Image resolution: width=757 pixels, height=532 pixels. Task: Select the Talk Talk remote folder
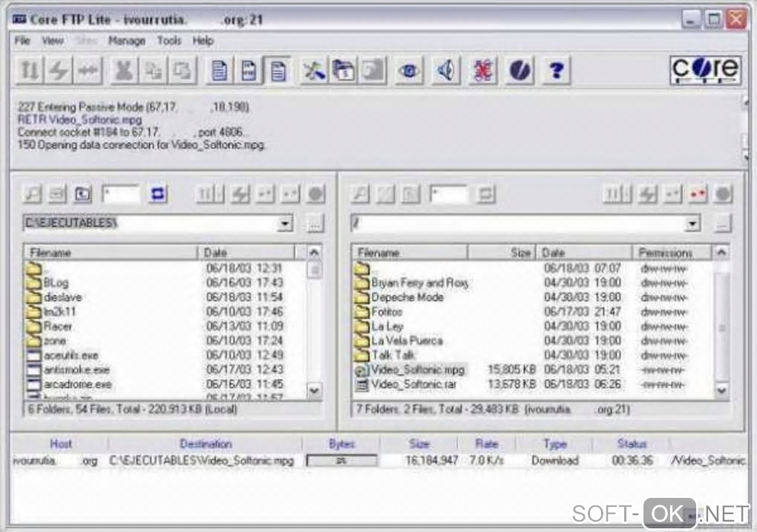point(393,355)
